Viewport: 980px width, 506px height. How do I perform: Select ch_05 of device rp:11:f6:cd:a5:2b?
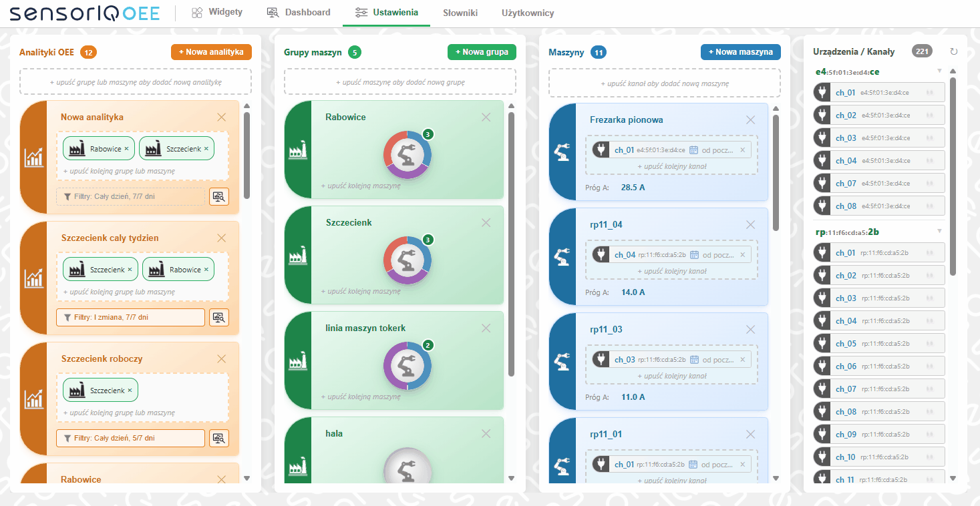pyautogui.click(x=879, y=343)
